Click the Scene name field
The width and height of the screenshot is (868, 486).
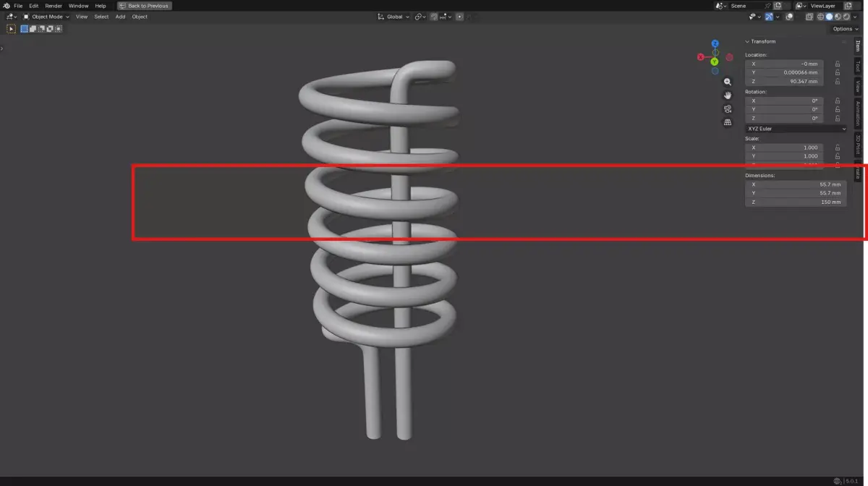click(746, 6)
